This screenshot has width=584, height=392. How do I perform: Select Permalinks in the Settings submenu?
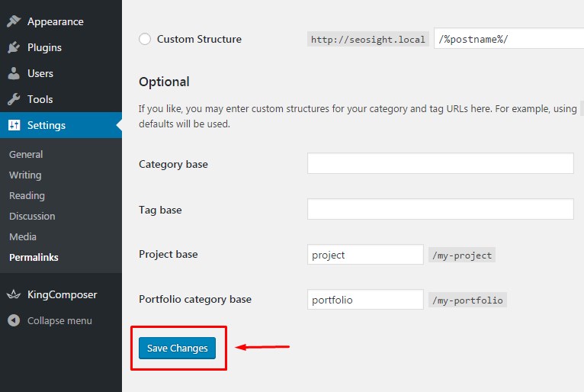tap(34, 257)
